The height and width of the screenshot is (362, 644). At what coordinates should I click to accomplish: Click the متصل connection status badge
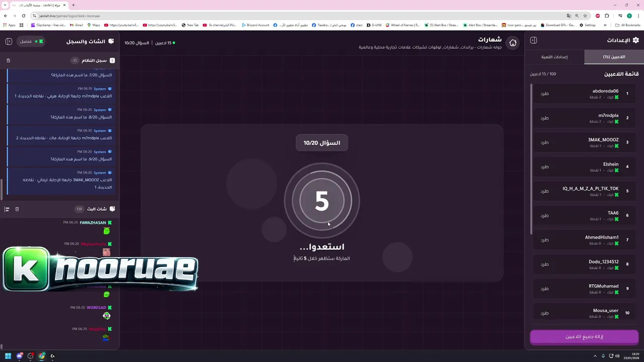pyautogui.click(x=31, y=41)
